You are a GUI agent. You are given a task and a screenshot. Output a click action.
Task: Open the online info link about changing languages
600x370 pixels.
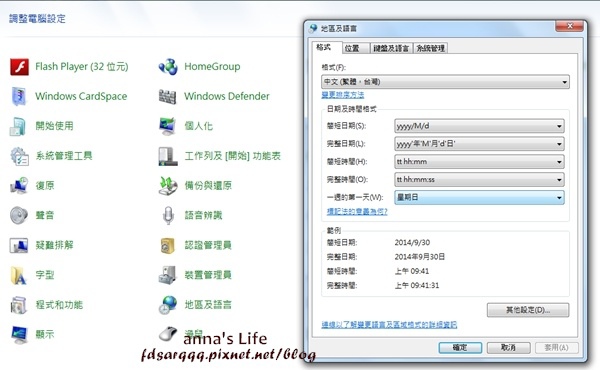[x=389, y=325]
